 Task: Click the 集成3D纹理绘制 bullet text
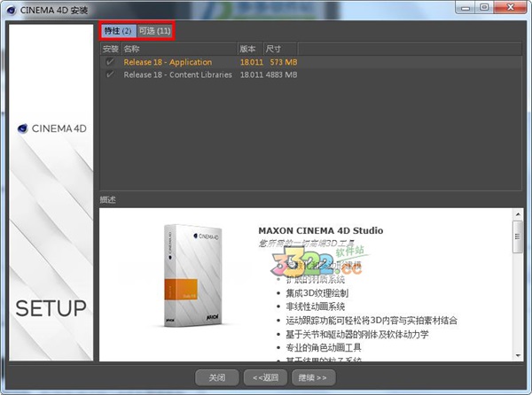pos(317,293)
